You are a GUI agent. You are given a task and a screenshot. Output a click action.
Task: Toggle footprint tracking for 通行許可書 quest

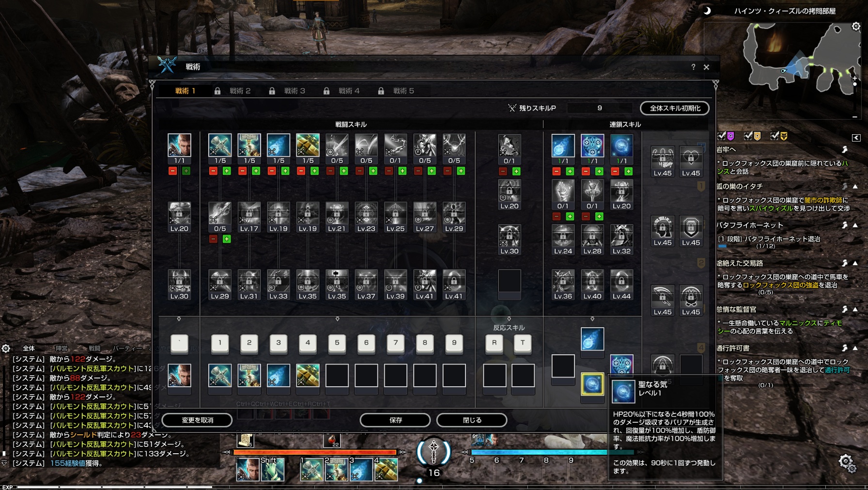click(x=845, y=348)
